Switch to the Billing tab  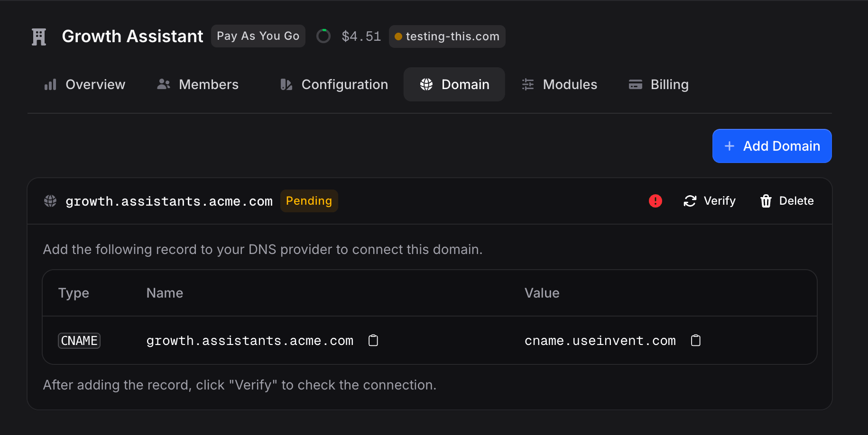[x=658, y=84]
